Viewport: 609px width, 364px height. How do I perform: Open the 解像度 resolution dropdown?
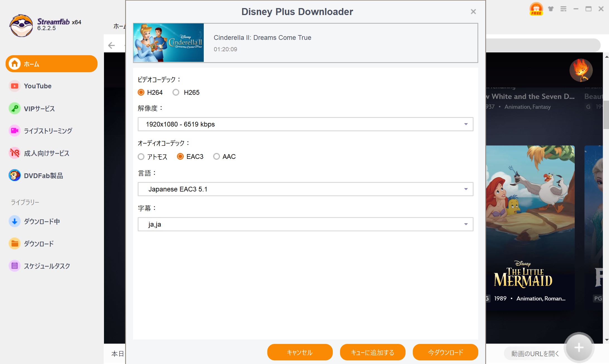point(305,124)
